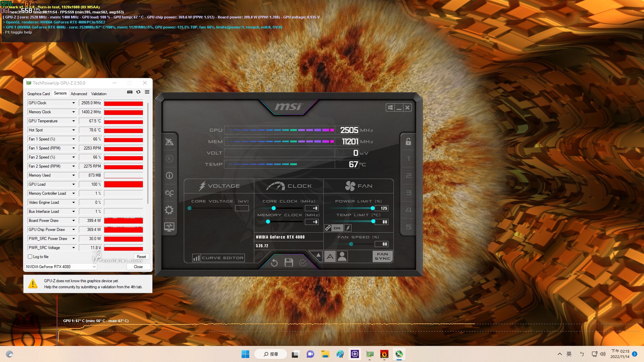Screen dimensions: 644x362
Task: Adjust the Power Limit slider handle
Action: point(373,208)
